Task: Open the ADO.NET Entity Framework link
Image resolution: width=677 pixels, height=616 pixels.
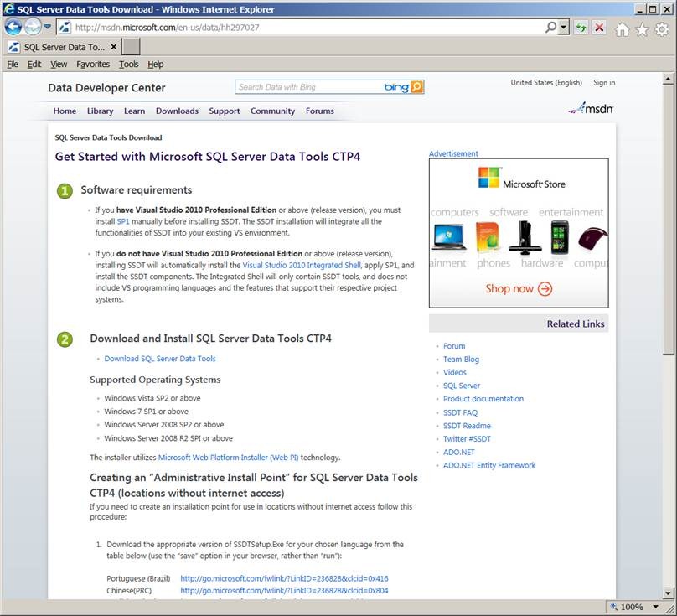Action: pyautogui.click(x=489, y=465)
